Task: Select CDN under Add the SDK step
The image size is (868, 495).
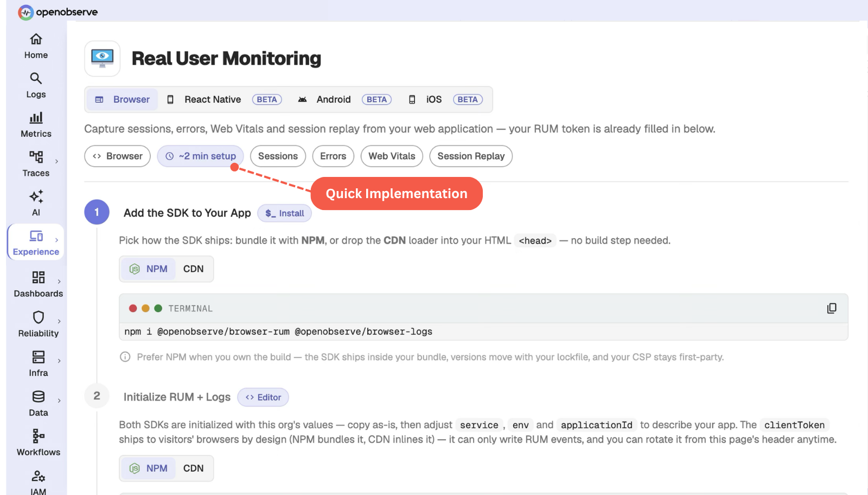Action: point(193,269)
